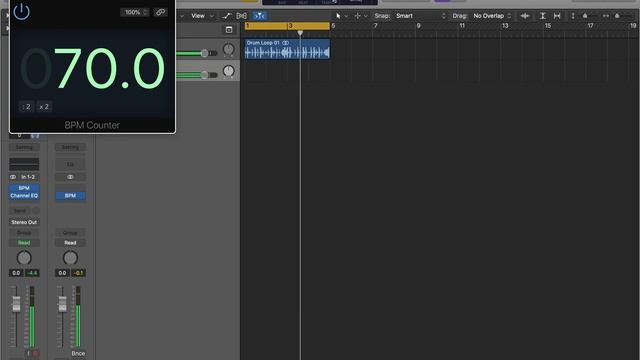Open the marquee Command-click tool menu
640x360 pixels.
click(x=360, y=16)
